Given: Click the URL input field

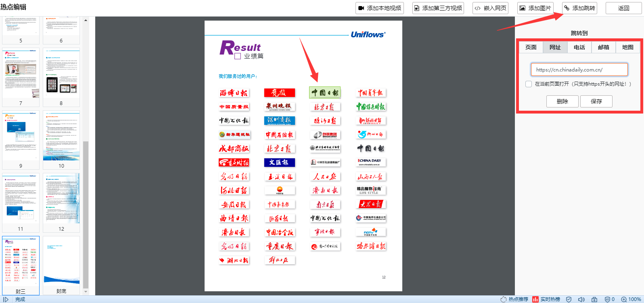Looking at the screenshot, I should coord(579,69).
